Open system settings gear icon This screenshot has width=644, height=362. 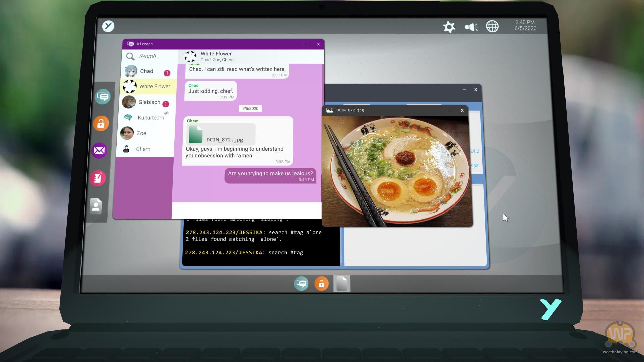tap(449, 27)
